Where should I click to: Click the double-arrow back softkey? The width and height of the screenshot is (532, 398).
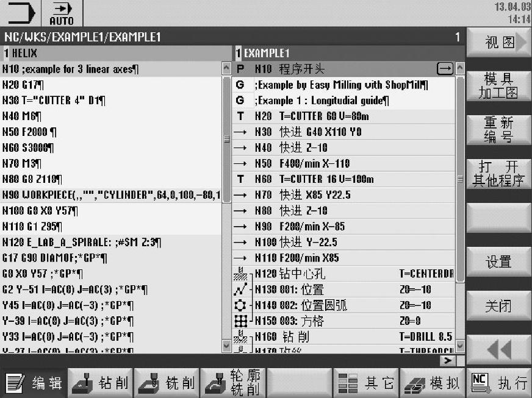[x=498, y=350]
